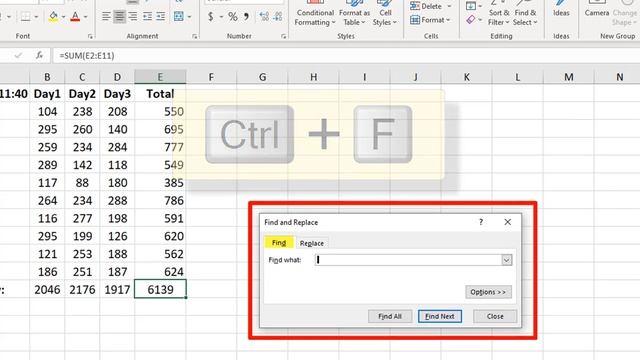Click the Fill down icon in Editing
The height and width of the screenshot is (360, 640).
(471, 6)
